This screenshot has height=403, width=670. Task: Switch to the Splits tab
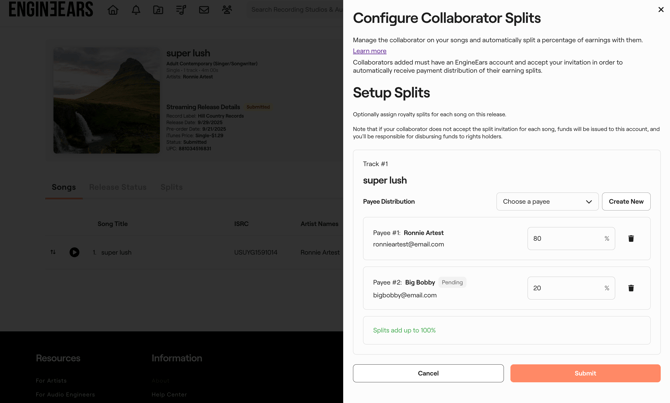(171, 187)
